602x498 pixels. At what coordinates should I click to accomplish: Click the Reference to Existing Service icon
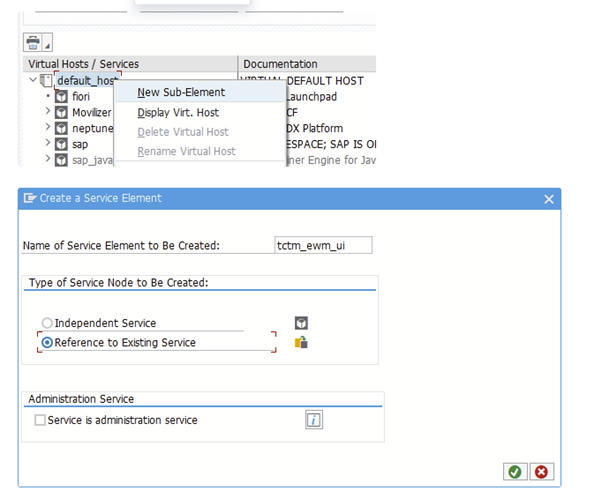tap(300, 342)
